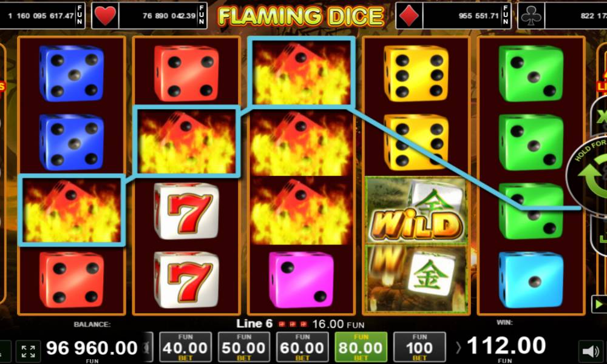Click the clubs jackpot icon
The height and width of the screenshot is (364, 607).
531,16
